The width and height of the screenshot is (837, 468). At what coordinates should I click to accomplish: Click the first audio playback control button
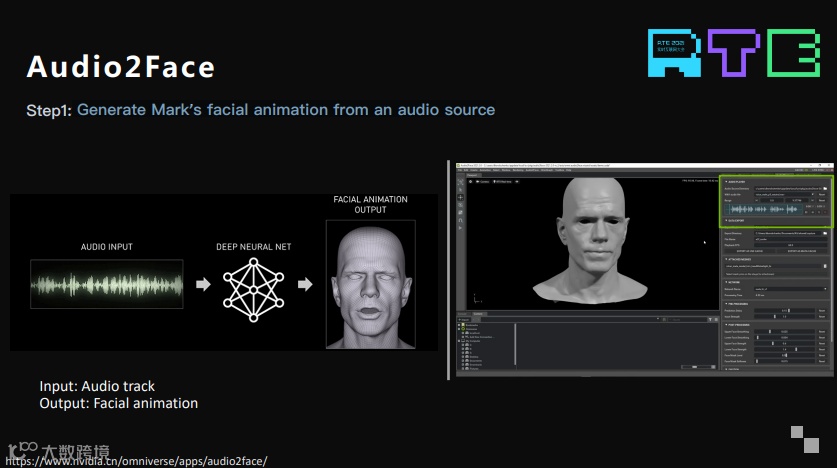point(806,212)
